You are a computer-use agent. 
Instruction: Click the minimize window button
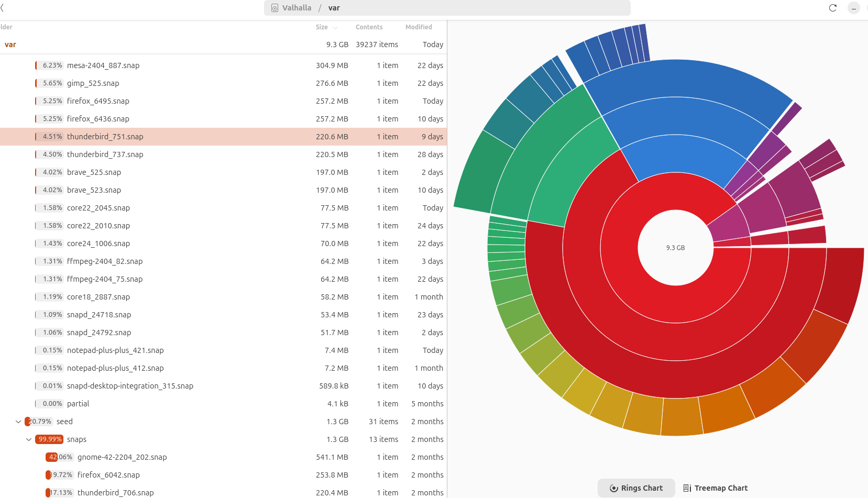854,8
